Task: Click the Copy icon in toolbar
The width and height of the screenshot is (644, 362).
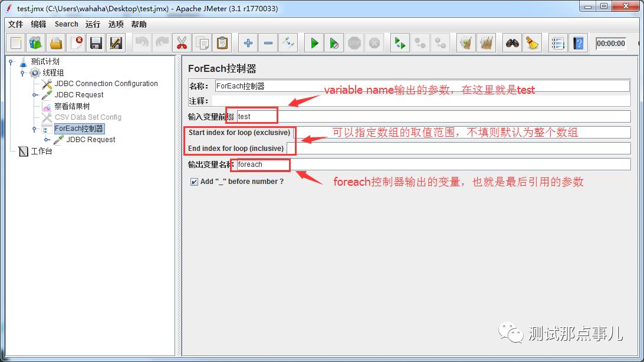Action: [202, 42]
